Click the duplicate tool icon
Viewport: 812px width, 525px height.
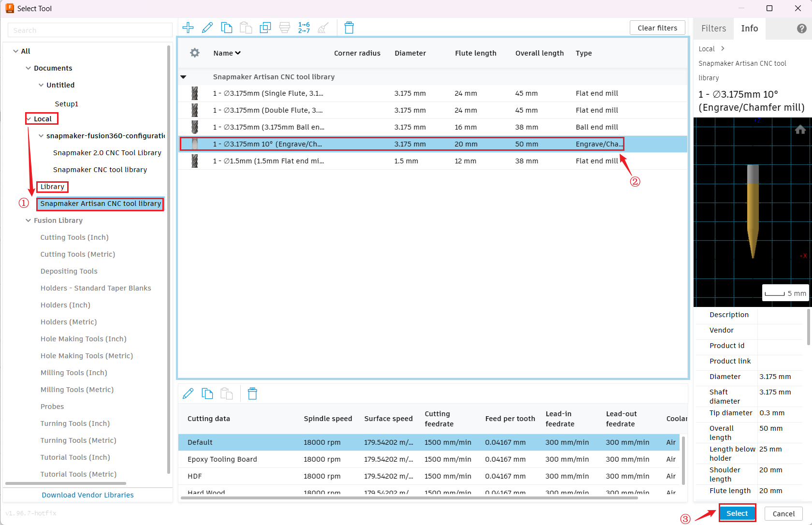[265, 28]
